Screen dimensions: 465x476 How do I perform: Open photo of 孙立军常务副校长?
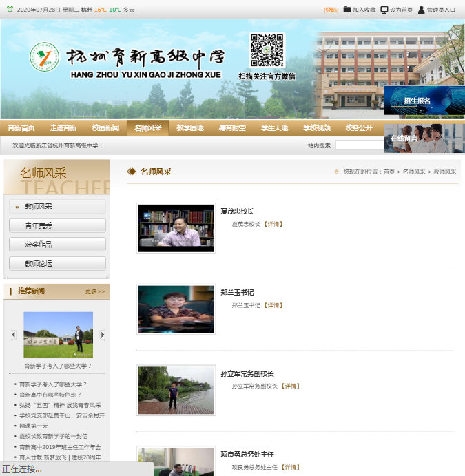pos(176,390)
